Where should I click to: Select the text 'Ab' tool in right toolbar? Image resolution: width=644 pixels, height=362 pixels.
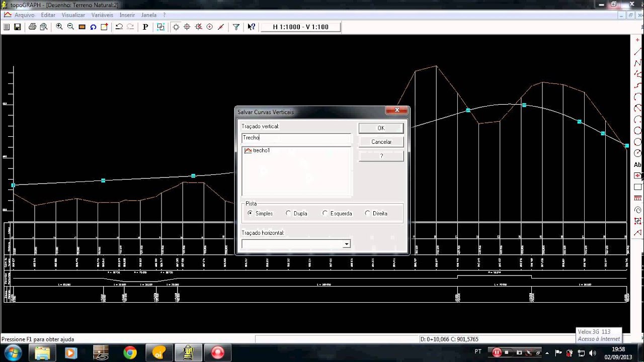637,164
